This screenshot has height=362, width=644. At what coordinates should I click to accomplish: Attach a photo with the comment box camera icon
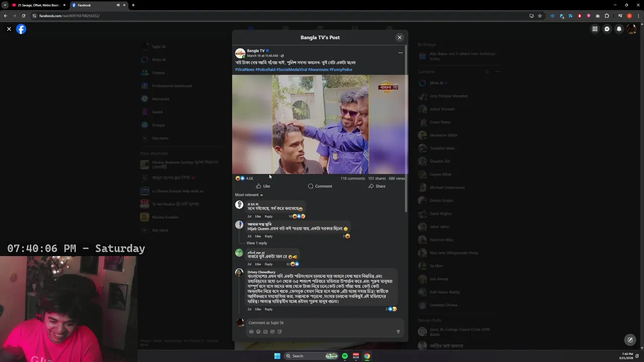(265, 332)
